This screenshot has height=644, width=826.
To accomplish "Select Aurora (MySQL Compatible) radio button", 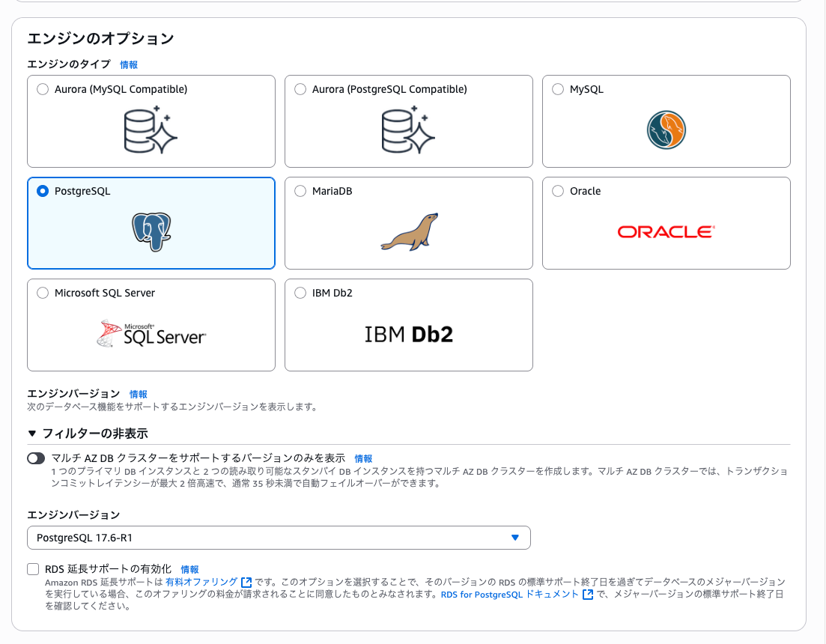I will click(43, 89).
